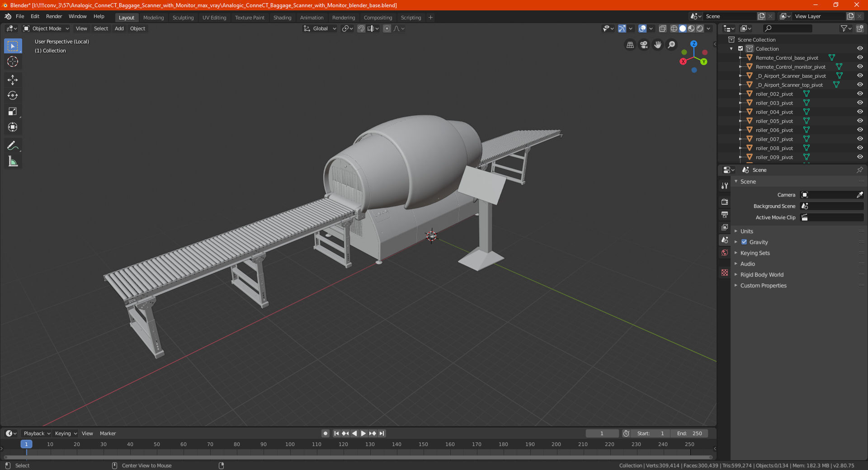The image size is (868, 470).
Task: Activate the Scale tool
Action: click(13, 111)
